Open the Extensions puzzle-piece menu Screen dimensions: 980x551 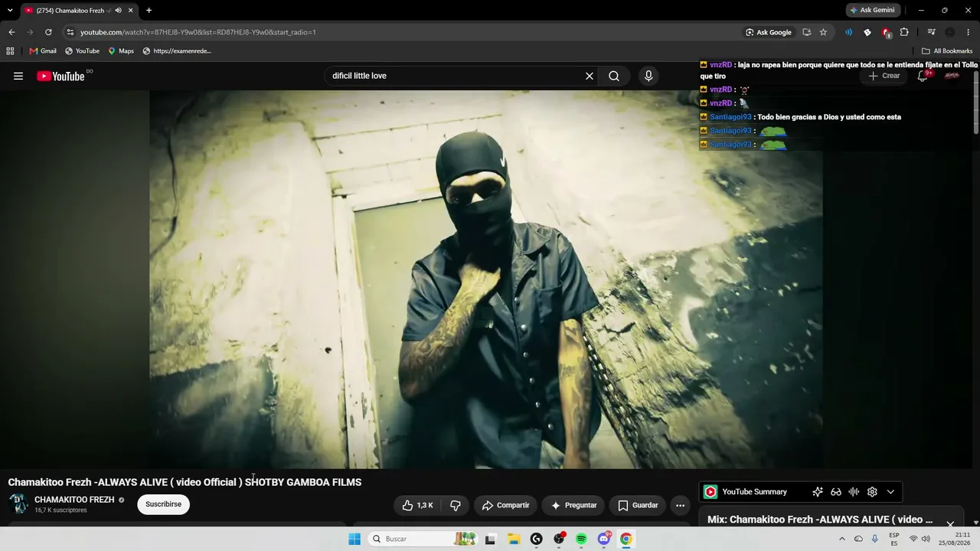click(x=904, y=32)
